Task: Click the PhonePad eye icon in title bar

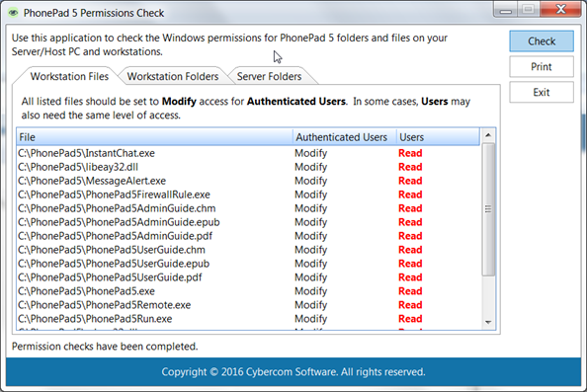Action: click(14, 13)
